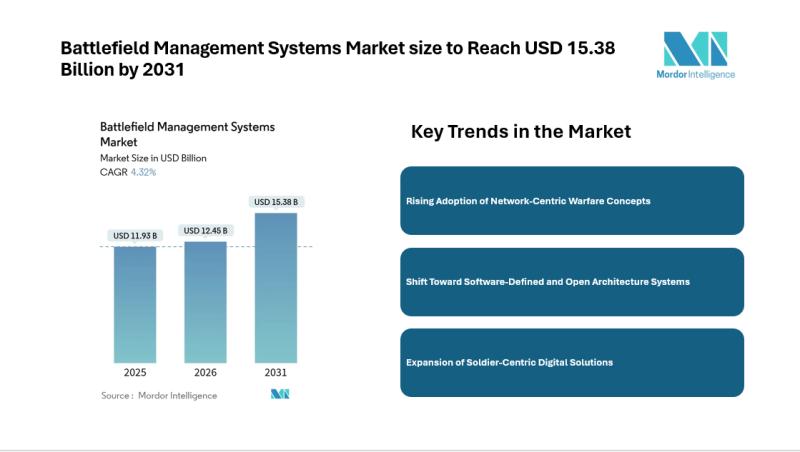
Task: Click the 'Mordor Intelligence' text under the logo
Action: [697, 74]
